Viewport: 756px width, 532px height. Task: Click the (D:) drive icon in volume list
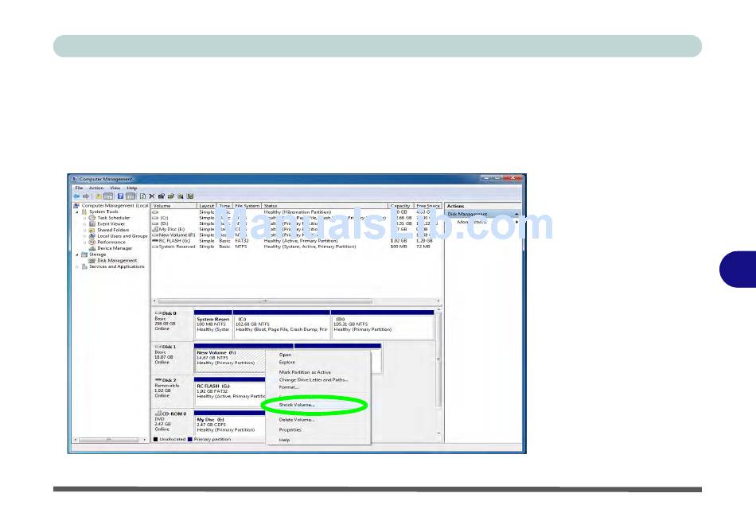155,223
